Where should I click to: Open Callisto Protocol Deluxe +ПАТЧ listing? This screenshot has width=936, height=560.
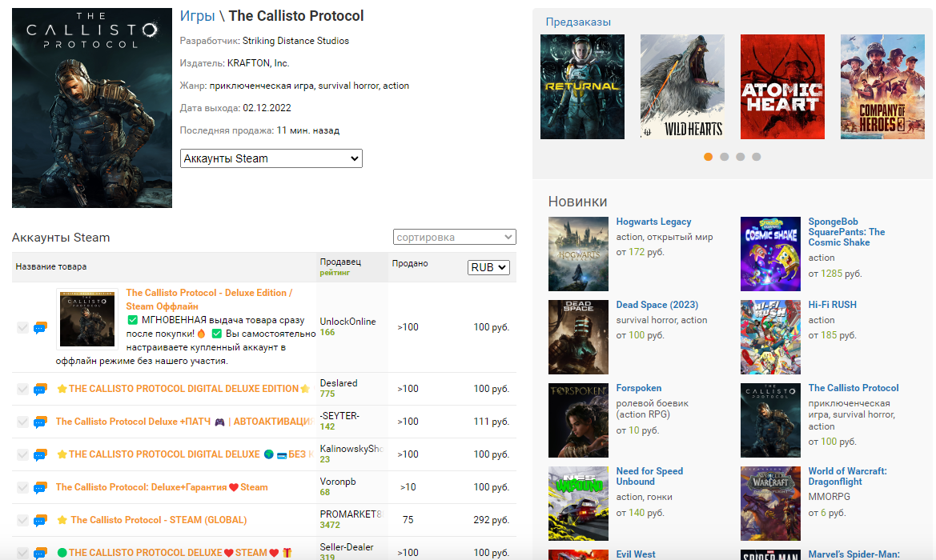coord(184,422)
